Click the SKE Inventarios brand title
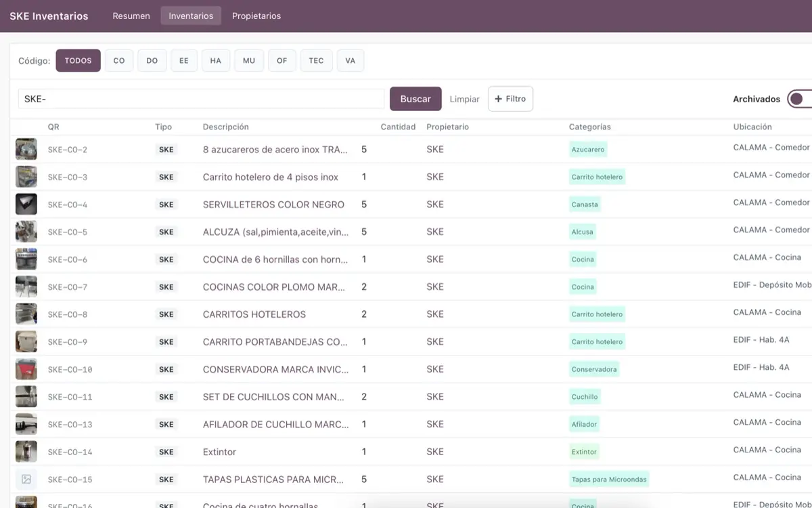The width and height of the screenshot is (812, 508). pyautogui.click(x=49, y=16)
